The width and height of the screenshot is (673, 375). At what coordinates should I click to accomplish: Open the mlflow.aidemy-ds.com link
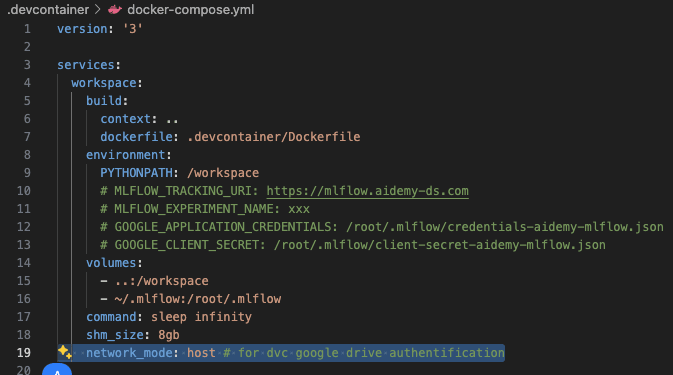367,191
